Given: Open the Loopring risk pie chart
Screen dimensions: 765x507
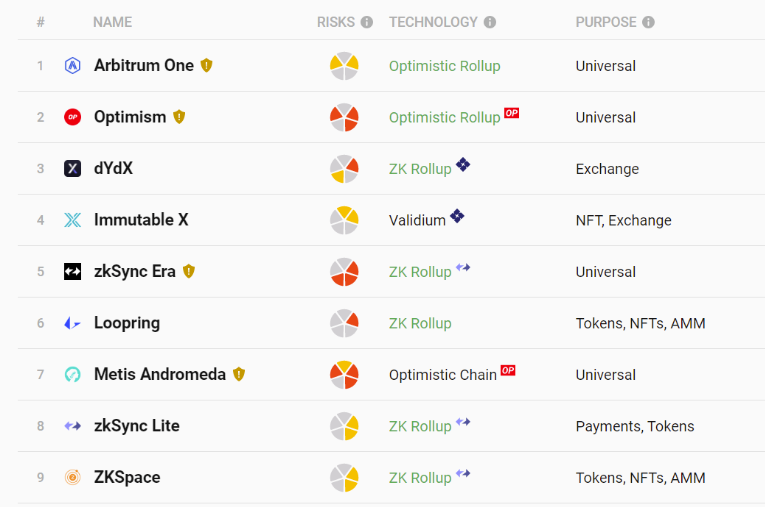Looking at the screenshot, I should pyautogui.click(x=344, y=323).
